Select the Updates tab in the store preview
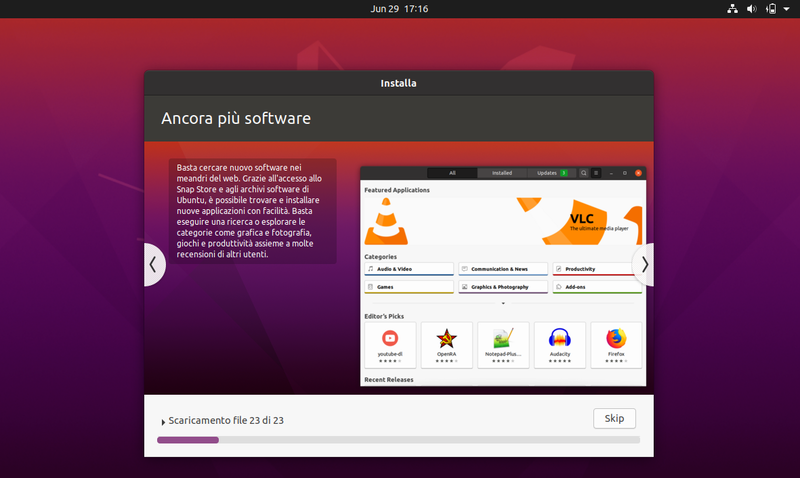This screenshot has height=478, width=800. pos(551,173)
